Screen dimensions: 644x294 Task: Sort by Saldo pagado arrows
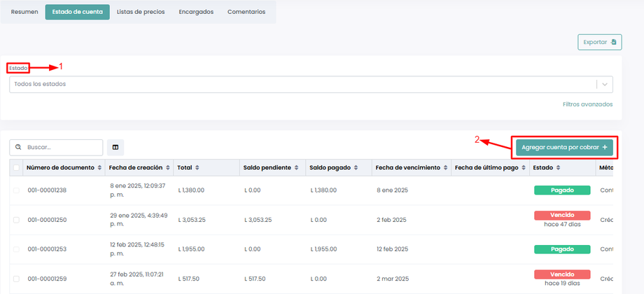tap(356, 168)
